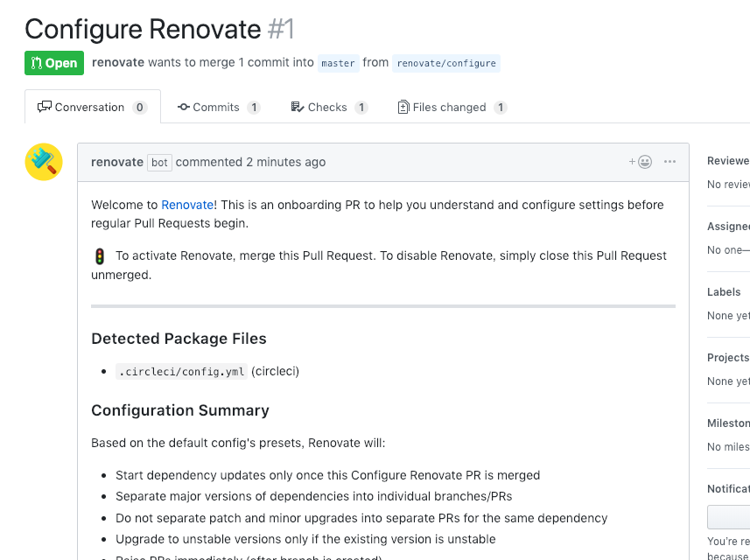Click the Checks tab checklist icon
Image resolution: width=750 pixels, height=560 pixels.
(297, 107)
